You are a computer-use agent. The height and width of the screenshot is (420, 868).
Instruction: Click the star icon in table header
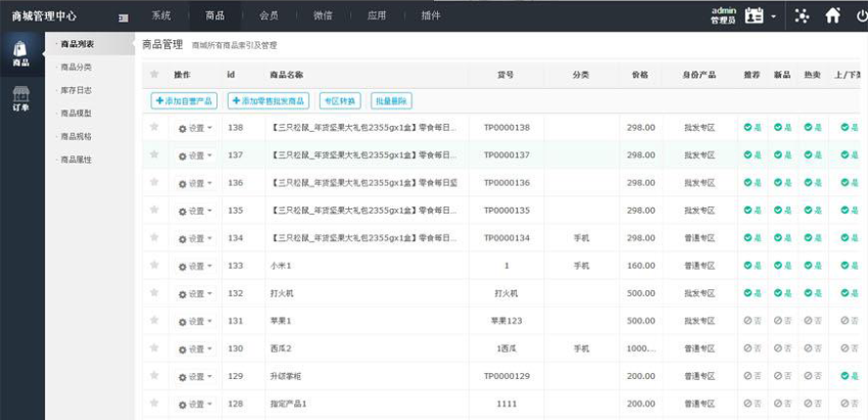coord(154,74)
